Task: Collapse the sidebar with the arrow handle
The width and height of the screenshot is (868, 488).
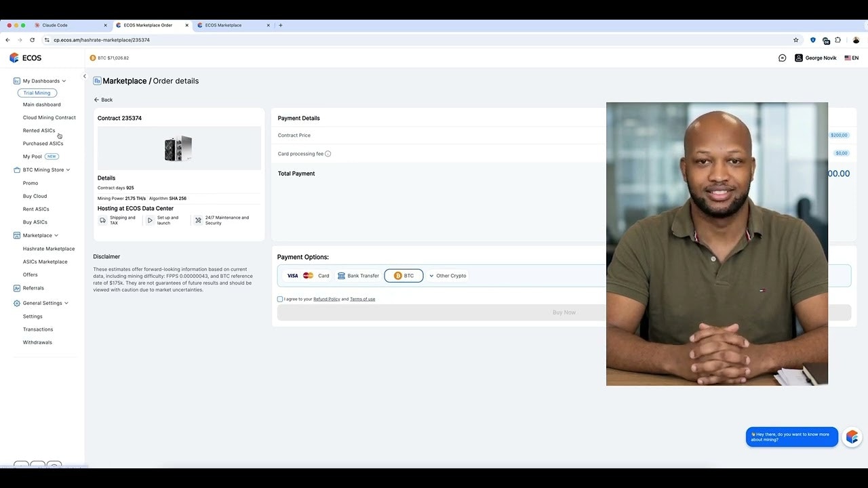Action: (x=85, y=76)
